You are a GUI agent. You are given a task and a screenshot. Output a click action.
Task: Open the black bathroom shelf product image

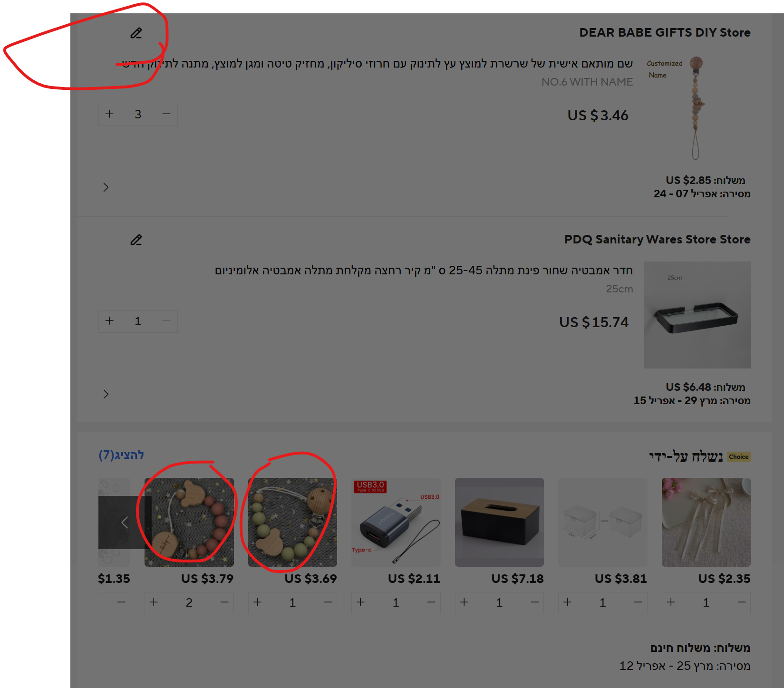[x=697, y=315]
